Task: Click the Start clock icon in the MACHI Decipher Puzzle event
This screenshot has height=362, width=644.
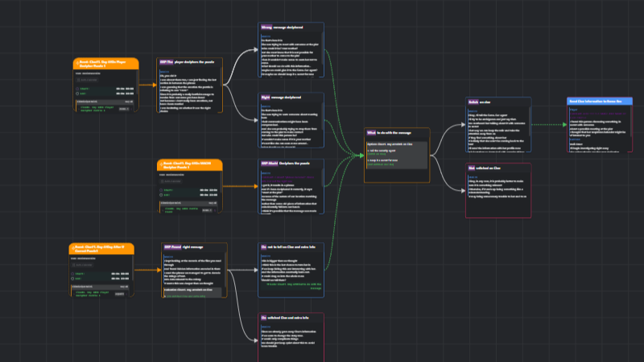Action: (161, 190)
